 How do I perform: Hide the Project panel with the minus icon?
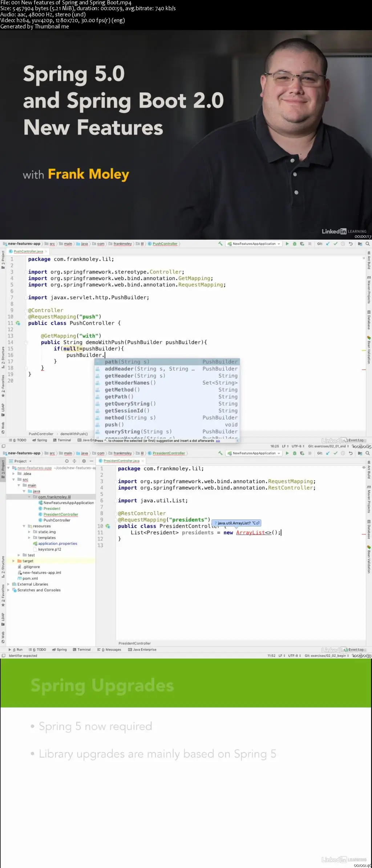pos(92,461)
